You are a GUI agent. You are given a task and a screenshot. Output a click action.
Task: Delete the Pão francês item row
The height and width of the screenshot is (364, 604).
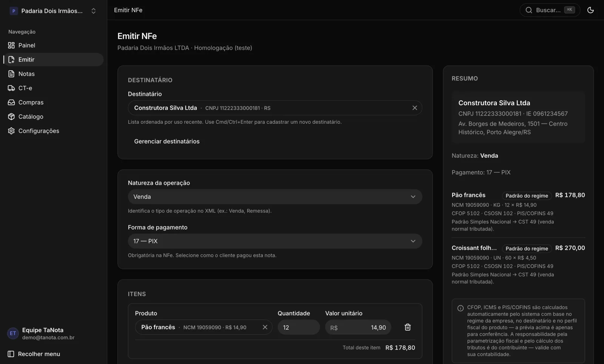tap(408, 327)
